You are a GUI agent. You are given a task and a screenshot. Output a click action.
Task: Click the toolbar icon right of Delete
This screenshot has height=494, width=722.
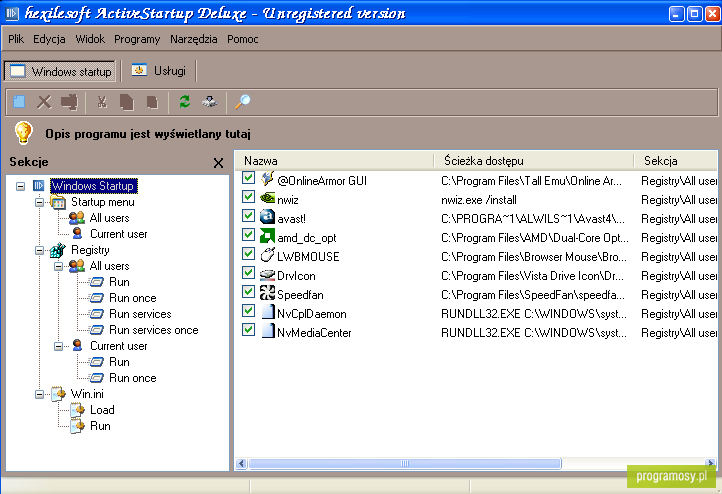[70, 102]
